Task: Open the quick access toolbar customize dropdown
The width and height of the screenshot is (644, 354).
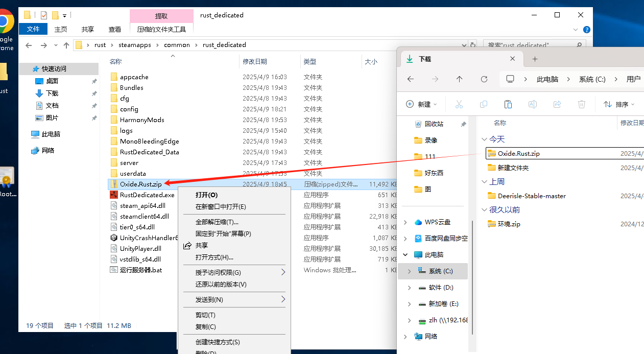Action: coord(65,16)
